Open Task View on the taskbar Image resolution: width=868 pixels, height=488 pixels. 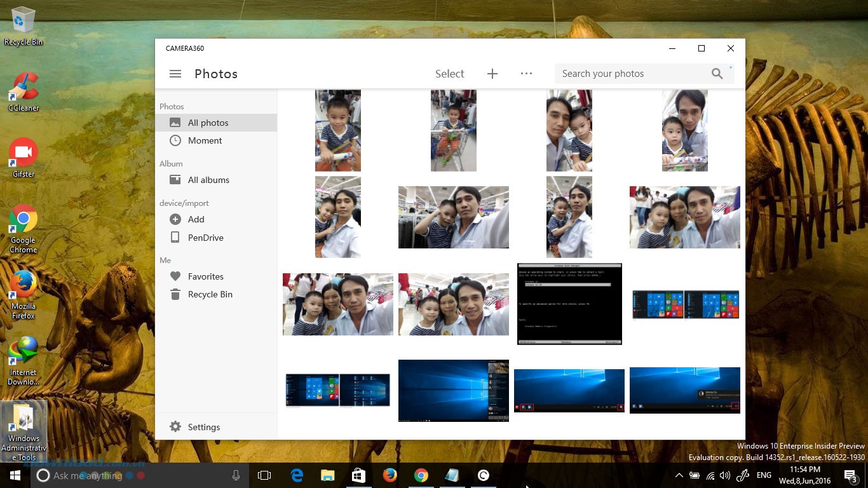(264, 475)
